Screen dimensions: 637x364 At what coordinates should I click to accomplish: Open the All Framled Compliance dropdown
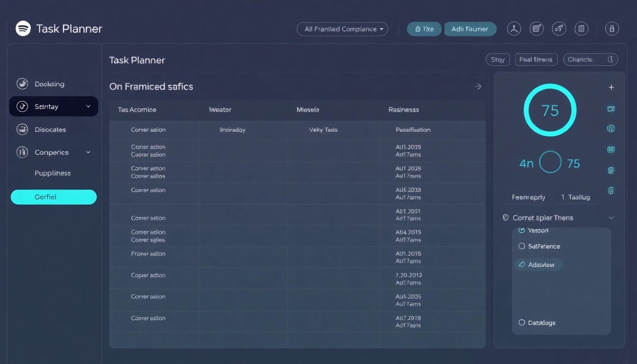(x=342, y=29)
